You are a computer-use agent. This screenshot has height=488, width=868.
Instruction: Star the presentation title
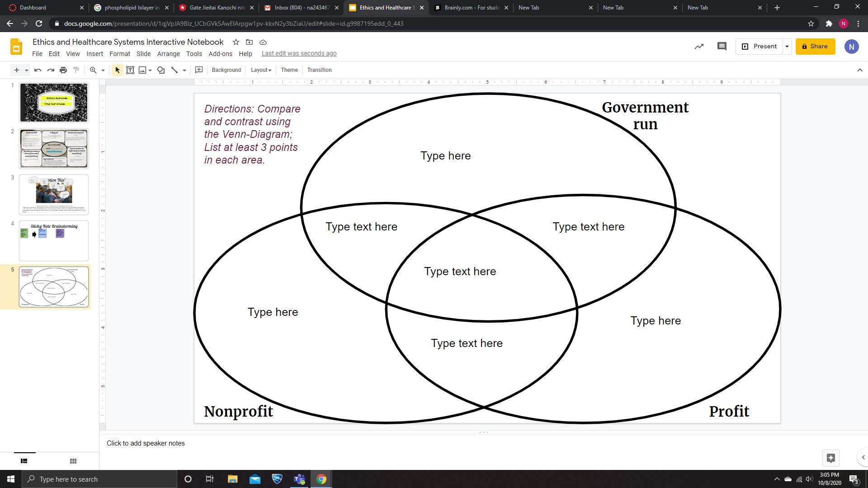pos(236,42)
